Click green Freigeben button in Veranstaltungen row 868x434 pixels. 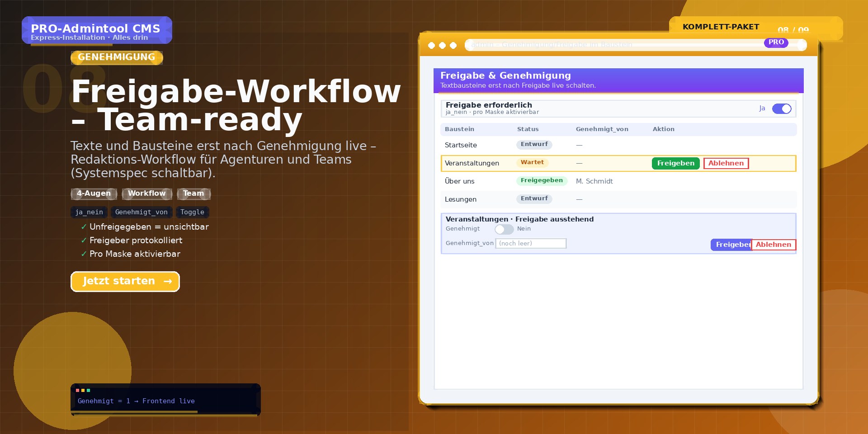click(x=675, y=163)
